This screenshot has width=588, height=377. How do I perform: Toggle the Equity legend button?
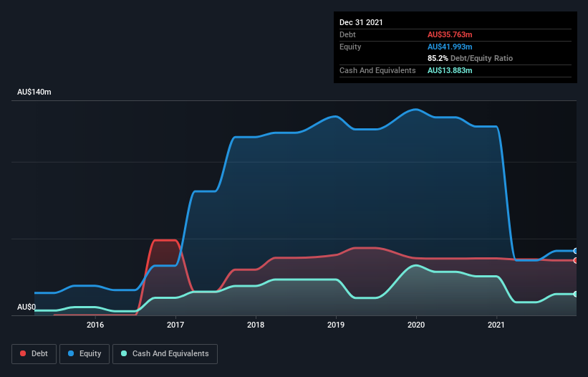[x=85, y=354]
